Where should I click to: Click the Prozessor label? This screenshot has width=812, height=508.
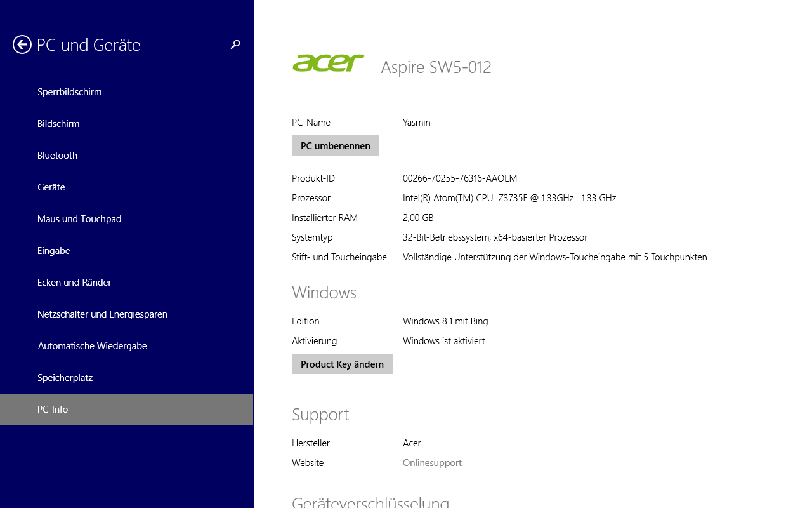(x=311, y=198)
